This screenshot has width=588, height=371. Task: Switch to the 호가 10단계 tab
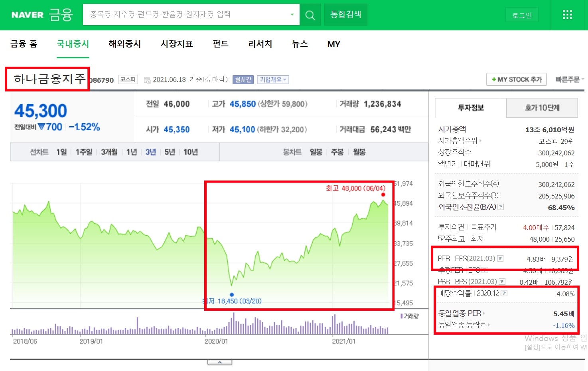click(541, 108)
